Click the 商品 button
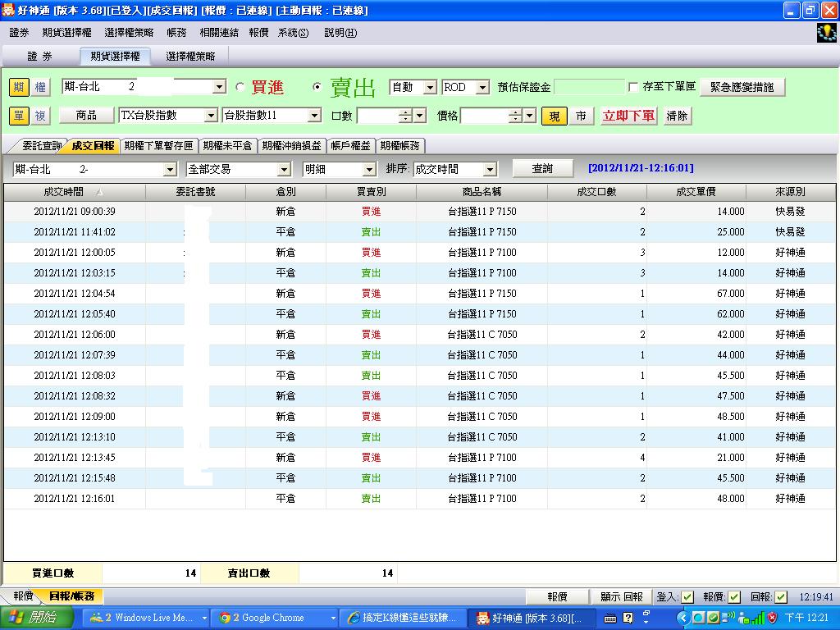This screenshot has width=840, height=630. pos(86,115)
